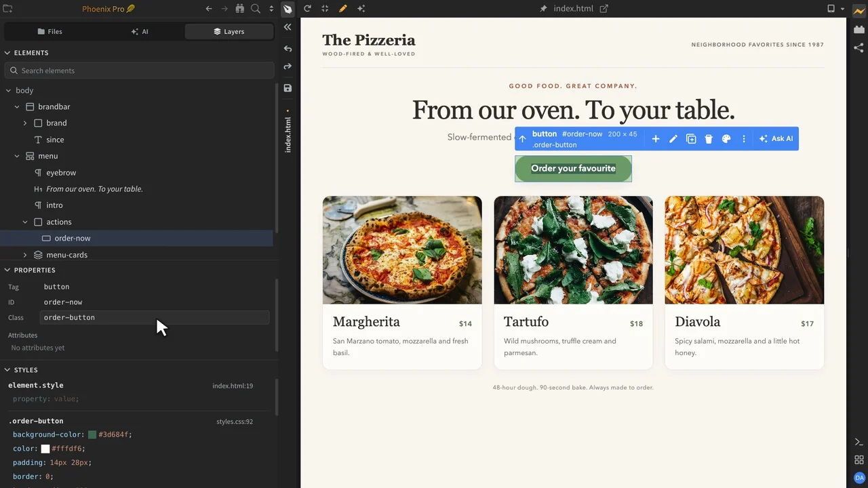Viewport: 868px width, 488px height.
Task: Toggle the live preview edit pen-nib icon
Action: [x=288, y=9]
